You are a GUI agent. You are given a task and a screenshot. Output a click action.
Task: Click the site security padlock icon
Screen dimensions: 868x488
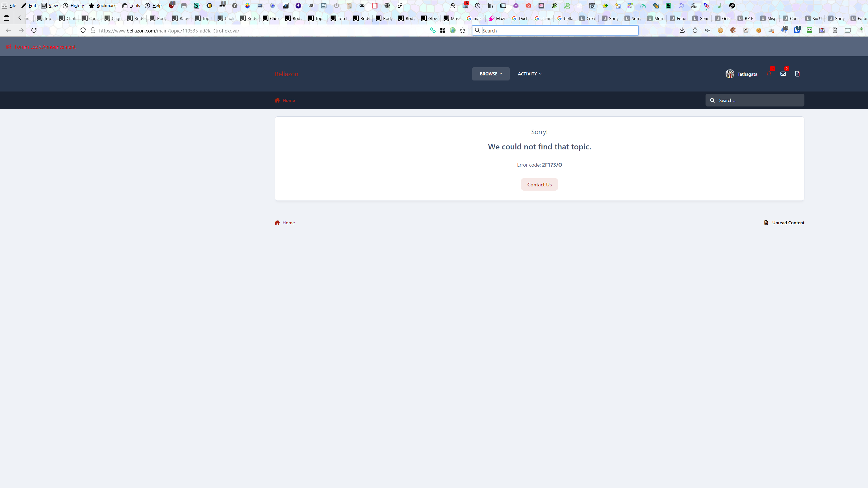point(93,30)
